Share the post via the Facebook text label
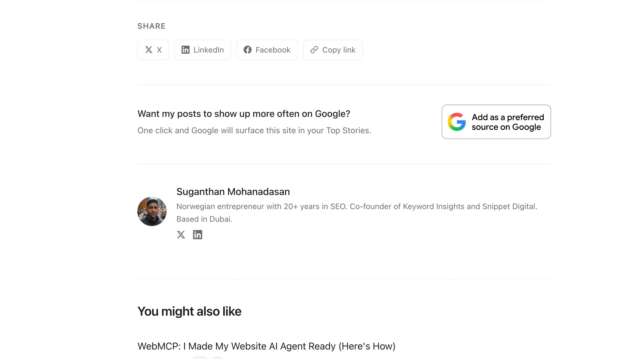 click(273, 50)
